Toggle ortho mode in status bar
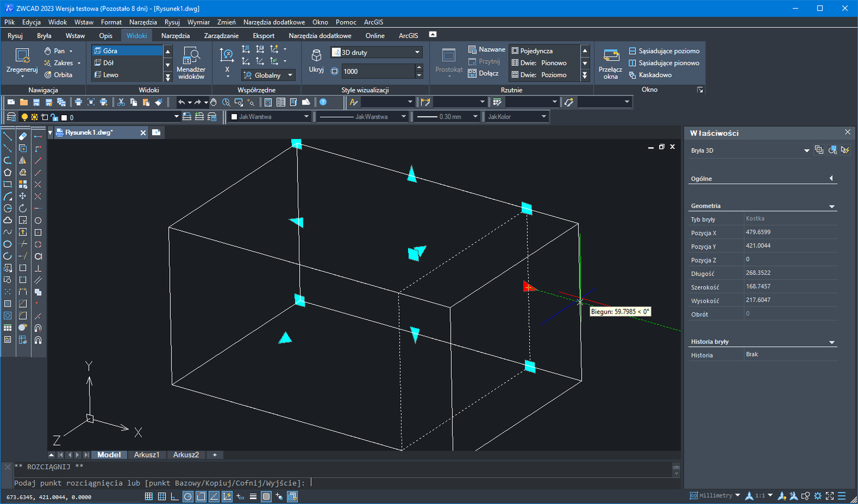The image size is (858, 504). pyautogui.click(x=175, y=496)
